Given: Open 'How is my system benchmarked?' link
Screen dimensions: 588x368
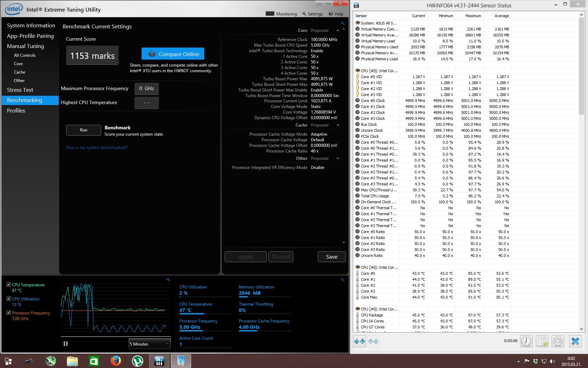Looking at the screenshot, I should pos(97,148).
